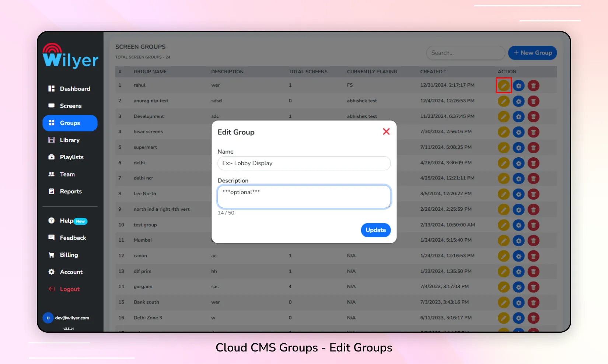This screenshot has width=608, height=364.
Task: Click the Update button in Edit Group
Action: pyautogui.click(x=375, y=230)
